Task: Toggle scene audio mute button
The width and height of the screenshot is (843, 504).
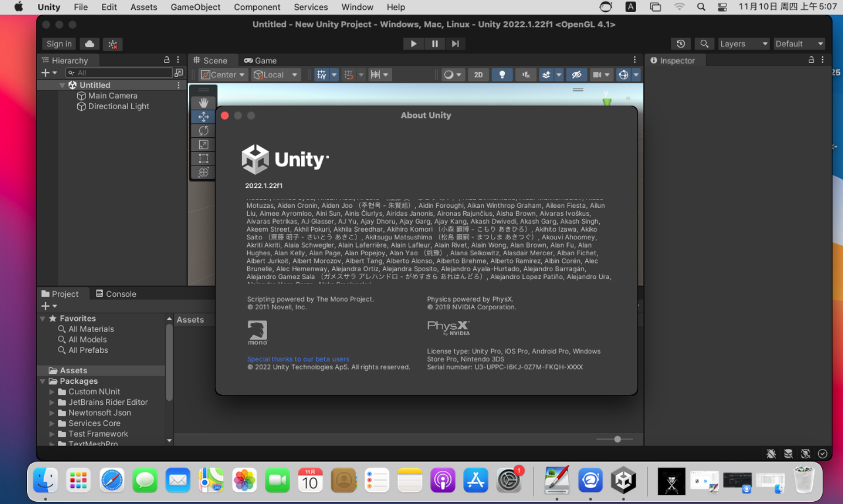Action: click(526, 75)
